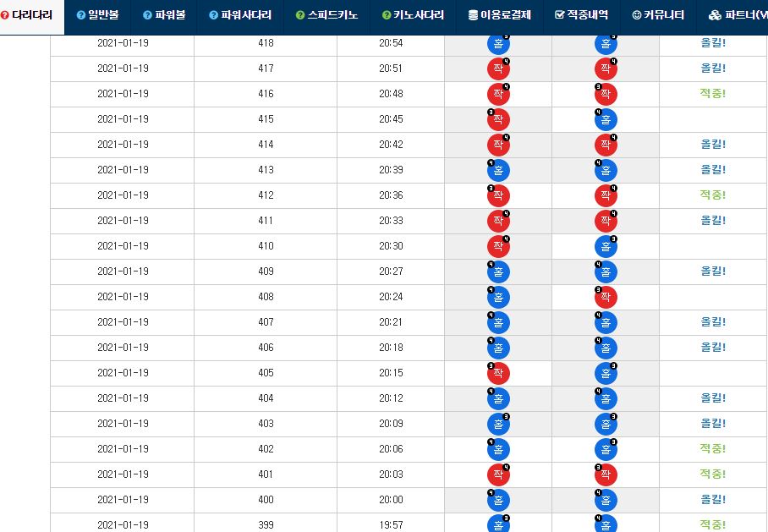Screen dimensions: 768x532
Task: Click the 올킬! label in round 404
Action: coord(713,398)
